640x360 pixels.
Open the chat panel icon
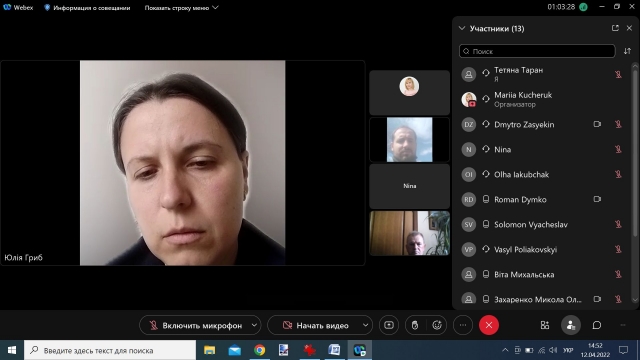pos(597,325)
